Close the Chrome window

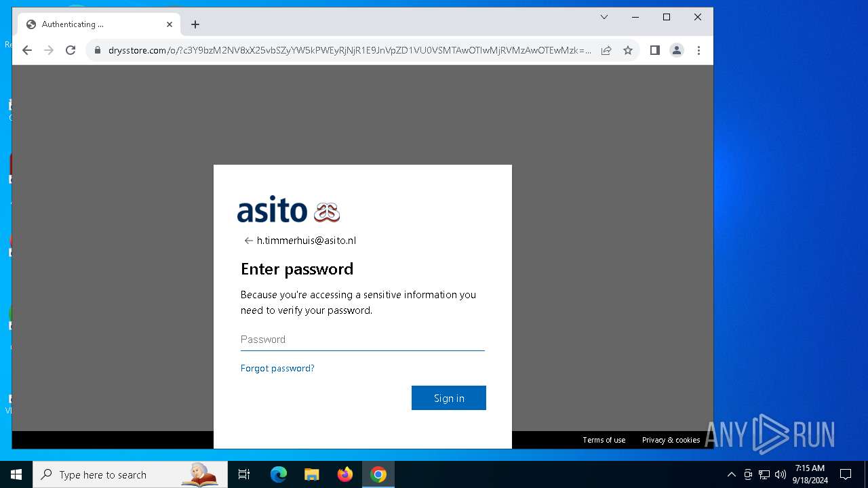click(698, 17)
